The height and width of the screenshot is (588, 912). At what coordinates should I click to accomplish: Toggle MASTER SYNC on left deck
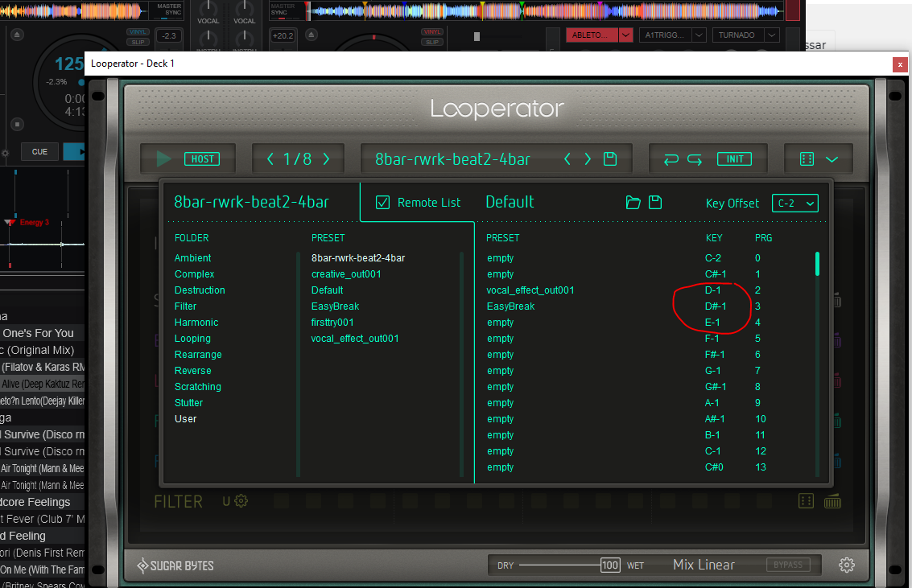click(169, 10)
